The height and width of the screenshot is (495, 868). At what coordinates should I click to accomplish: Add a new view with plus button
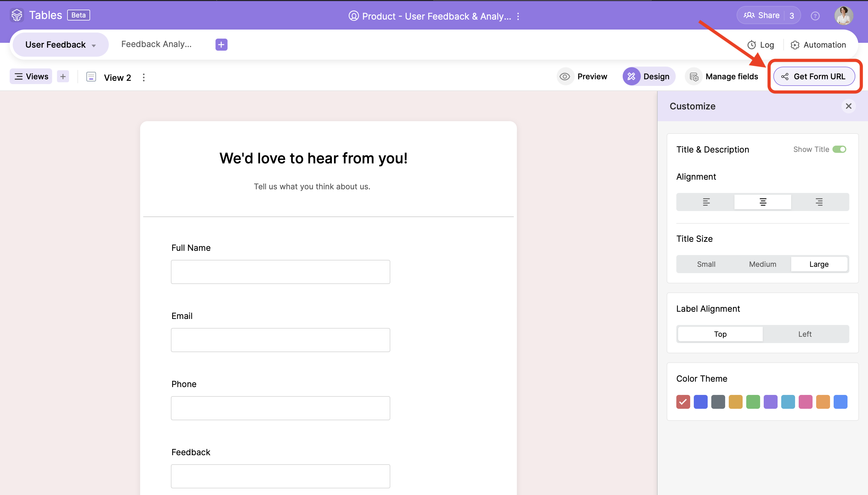(x=63, y=77)
